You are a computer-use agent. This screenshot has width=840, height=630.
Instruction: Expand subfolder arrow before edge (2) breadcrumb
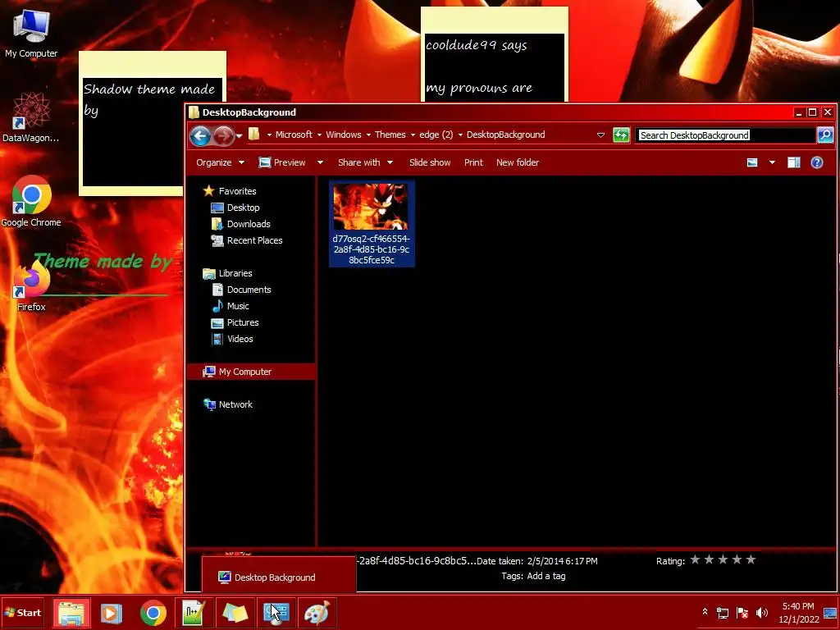click(x=413, y=135)
